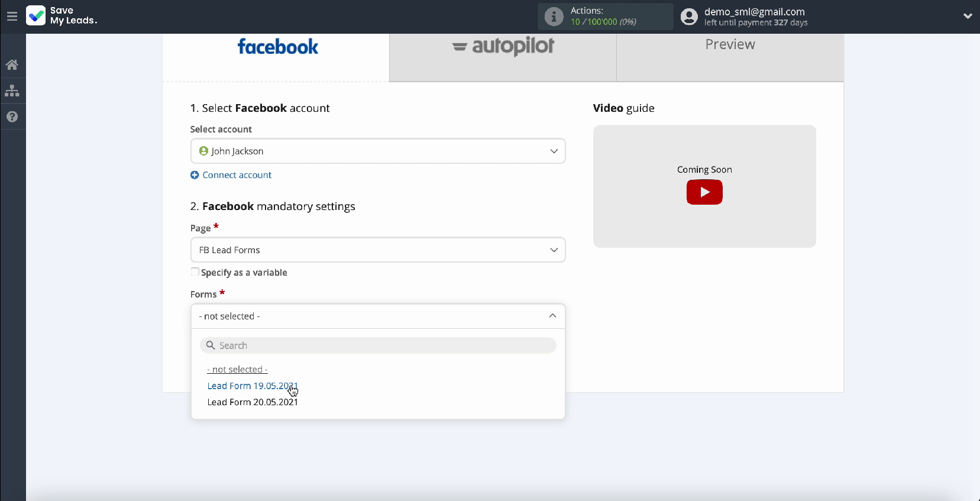Switch to the autopilot tab
This screenshot has width=980, height=501.
pyautogui.click(x=503, y=47)
